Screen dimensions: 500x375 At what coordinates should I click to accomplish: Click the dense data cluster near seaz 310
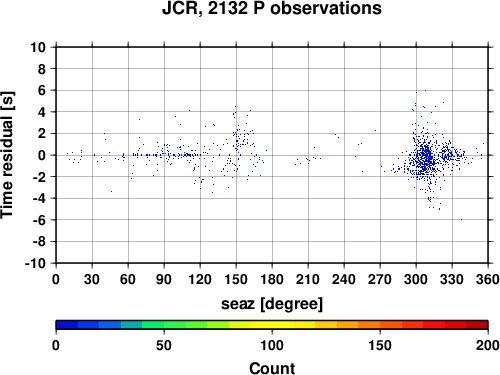[x=427, y=157]
